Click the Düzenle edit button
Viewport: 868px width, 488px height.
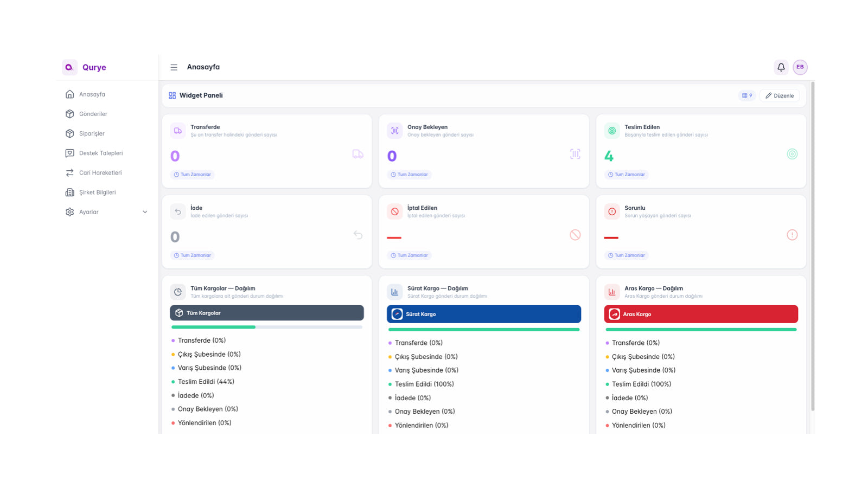pyautogui.click(x=779, y=95)
